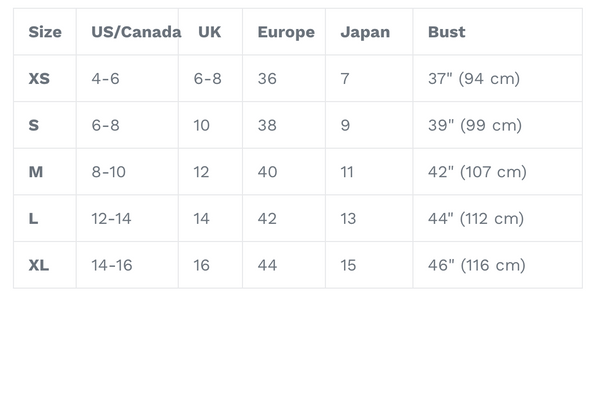This screenshot has width=600, height=398.
Task: Click the Japan column header
Action: tap(365, 33)
